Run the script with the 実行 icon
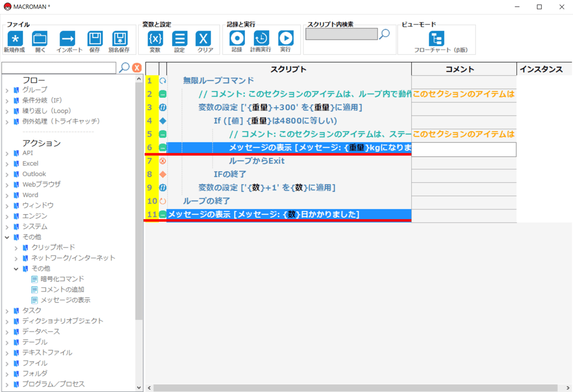Screen dimensions: 573x392 286,38
